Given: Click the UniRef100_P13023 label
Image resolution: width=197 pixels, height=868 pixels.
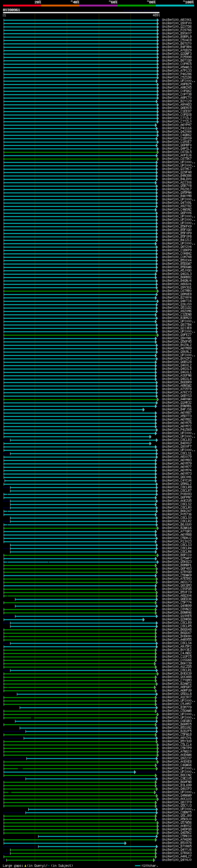Looking at the screenshot, I should pos(177,542).
